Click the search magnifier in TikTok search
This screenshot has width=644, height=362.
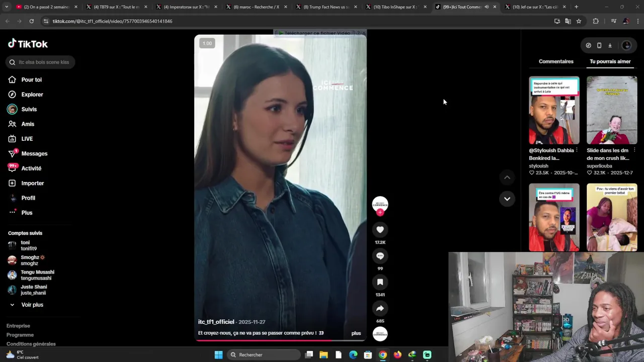(x=12, y=62)
